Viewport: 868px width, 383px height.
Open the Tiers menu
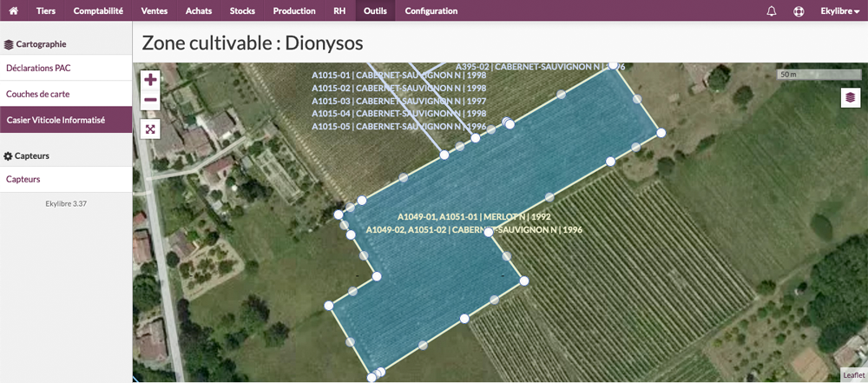46,11
